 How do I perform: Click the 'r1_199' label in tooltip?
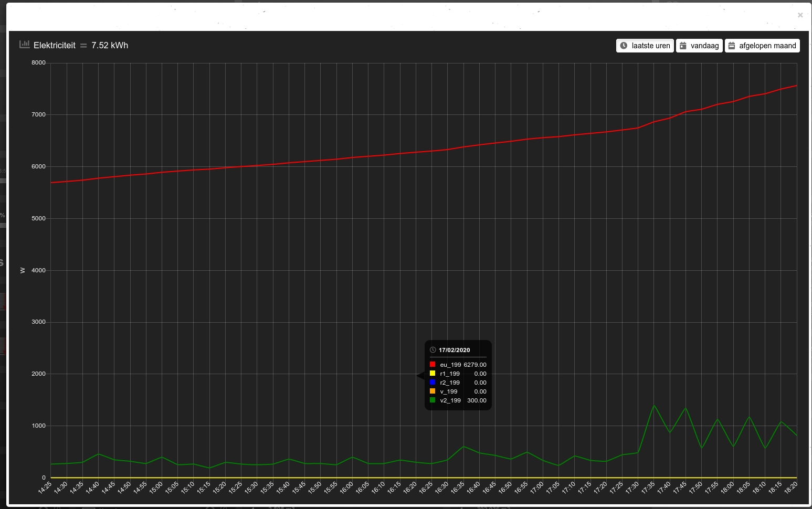pyautogui.click(x=450, y=374)
